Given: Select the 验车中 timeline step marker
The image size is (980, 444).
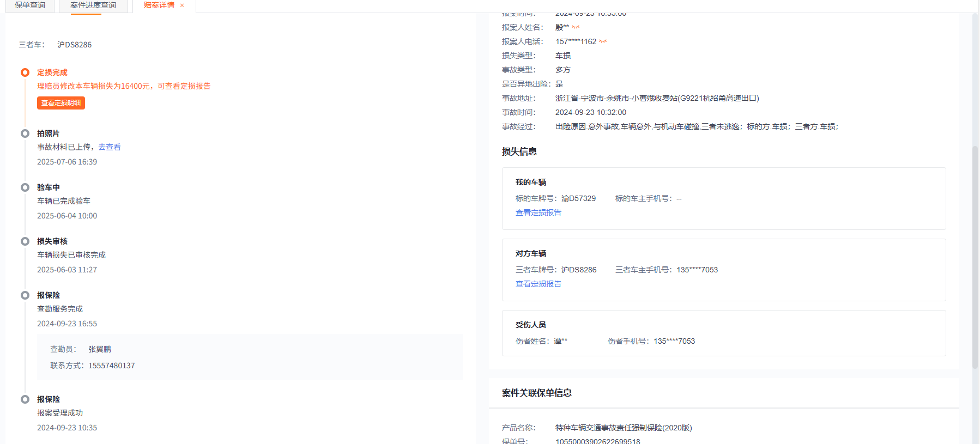Looking at the screenshot, I should [x=25, y=187].
